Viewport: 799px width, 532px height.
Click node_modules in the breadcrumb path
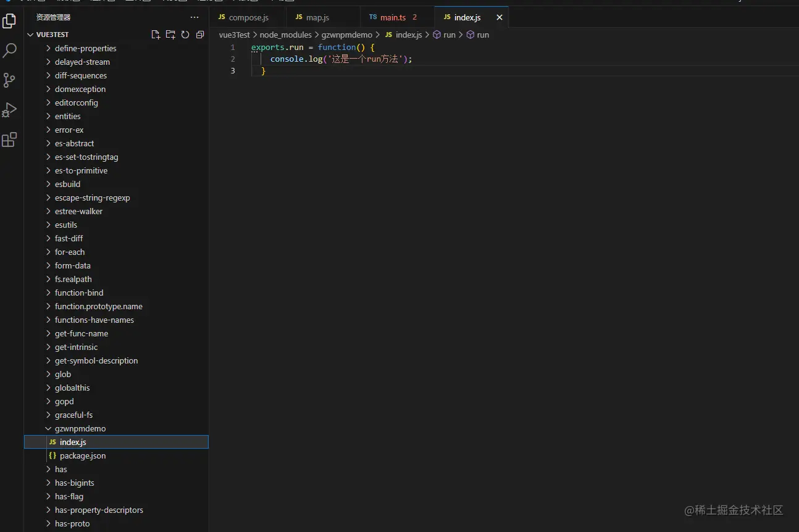click(x=285, y=35)
